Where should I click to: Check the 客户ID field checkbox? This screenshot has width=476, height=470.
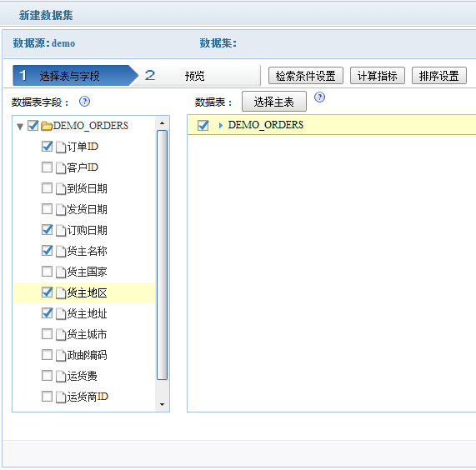pyautogui.click(x=47, y=167)
